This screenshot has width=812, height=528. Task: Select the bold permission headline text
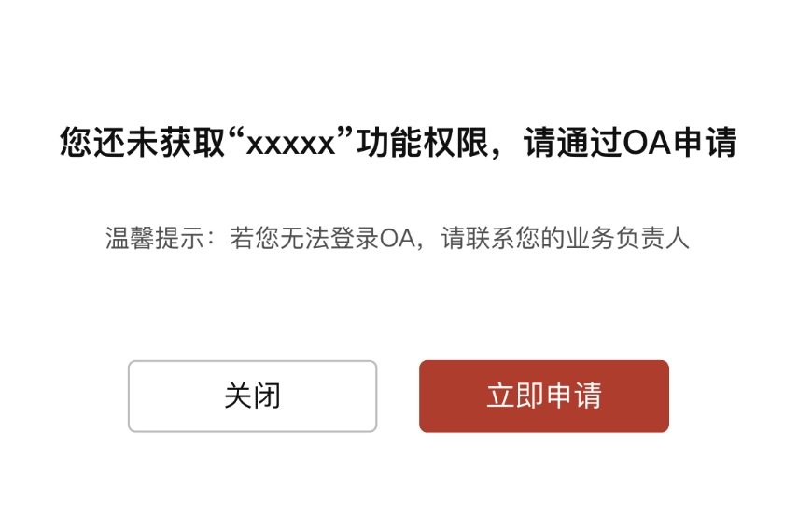(x=398, y=142)
